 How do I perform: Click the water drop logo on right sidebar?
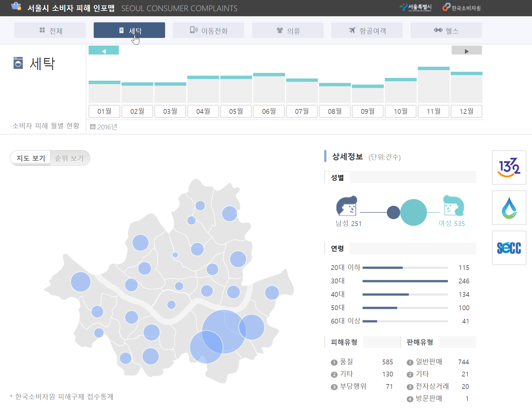tap(509, 208)
